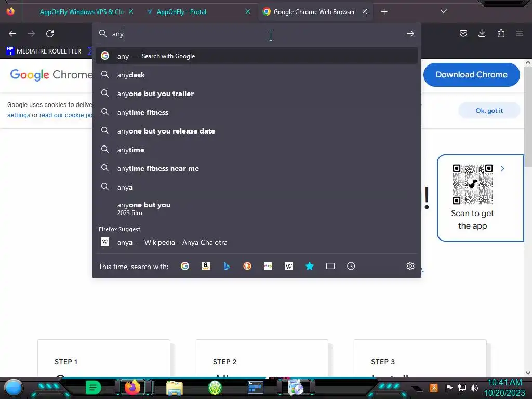The width and height of the screenshot is (532, 399).
Task: Search this time with Amazon icon
Action: [x=206, y=266]
